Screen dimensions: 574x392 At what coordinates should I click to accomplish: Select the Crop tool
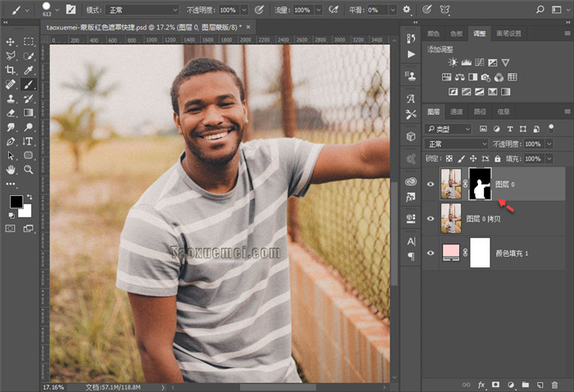click(x=11, y=70)
